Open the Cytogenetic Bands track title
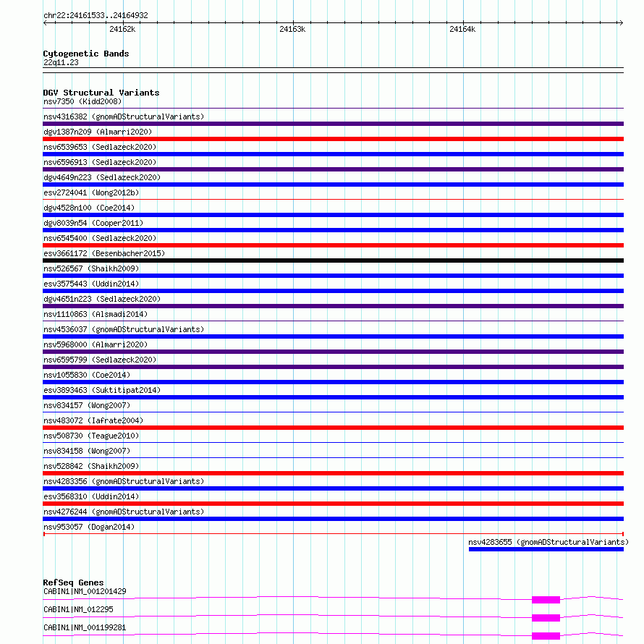The image size is (644, 644). pos(86,54)
